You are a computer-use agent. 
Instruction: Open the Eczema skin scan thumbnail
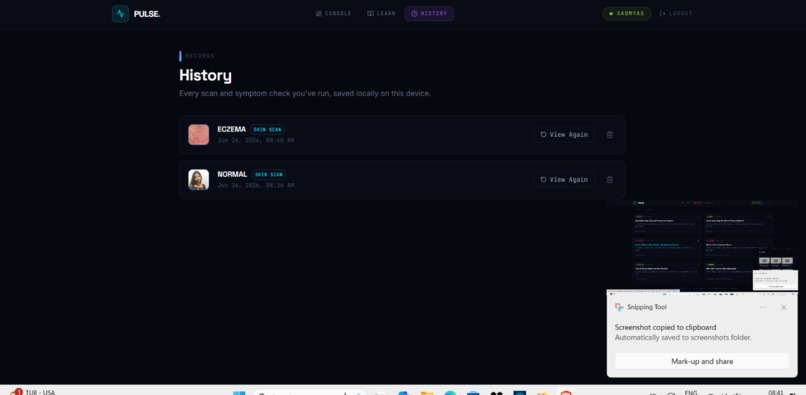(198, 135)
